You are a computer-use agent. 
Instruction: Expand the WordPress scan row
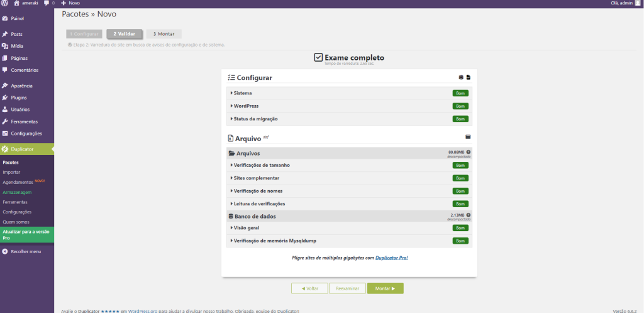coord(246,106)
